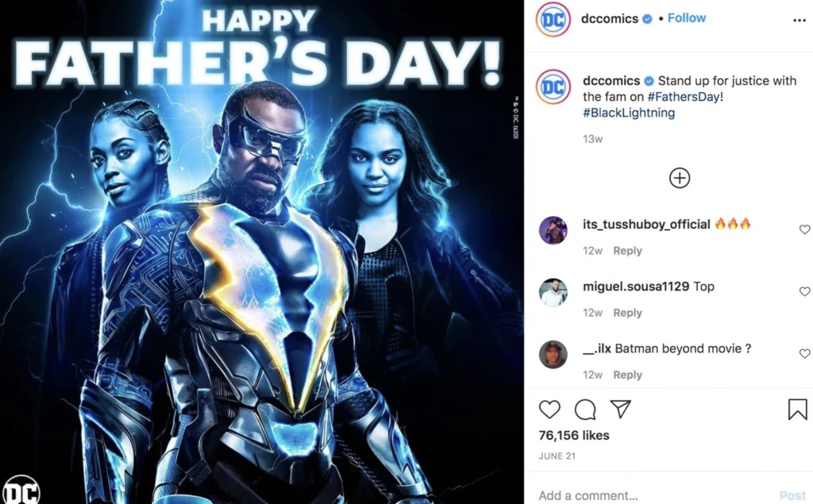Open the #BlackLightning hashtag
The width and height of the screenshot is (813, 504).
[x=629, y=113]
